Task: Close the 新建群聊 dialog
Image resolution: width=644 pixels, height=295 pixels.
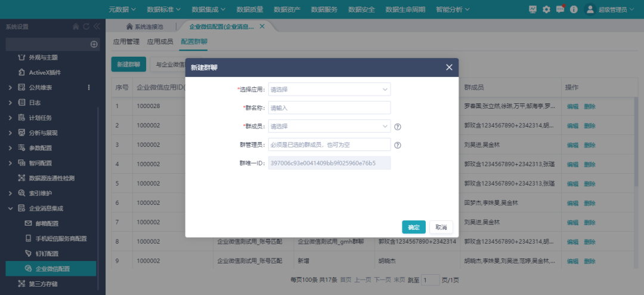Action: (x=449, y=67)
